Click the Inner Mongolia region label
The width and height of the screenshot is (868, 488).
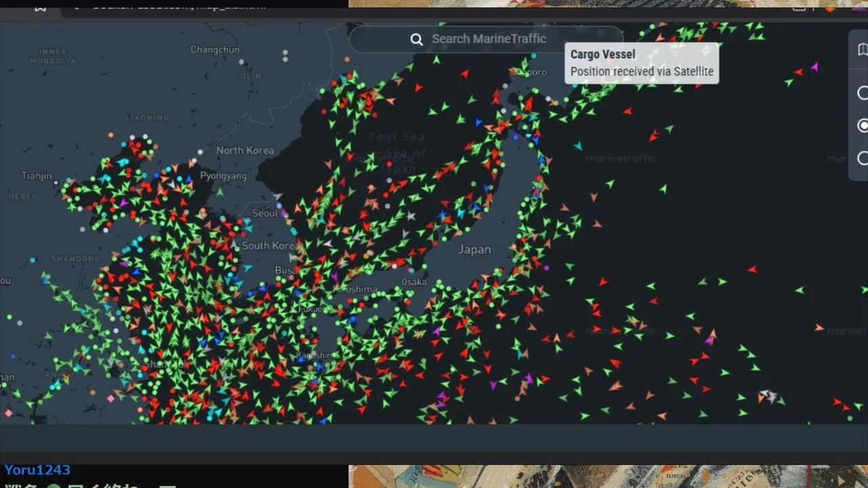coord(53,56)
